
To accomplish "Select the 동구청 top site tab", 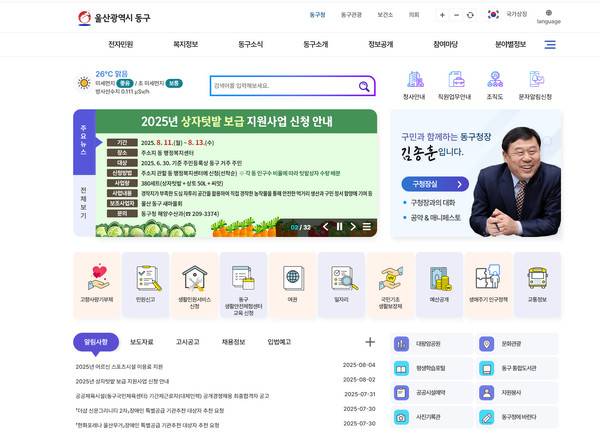I will point(317,15).
